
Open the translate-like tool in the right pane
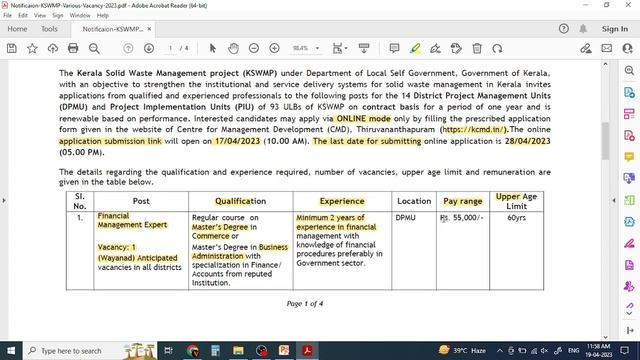[x=629, y=178]
